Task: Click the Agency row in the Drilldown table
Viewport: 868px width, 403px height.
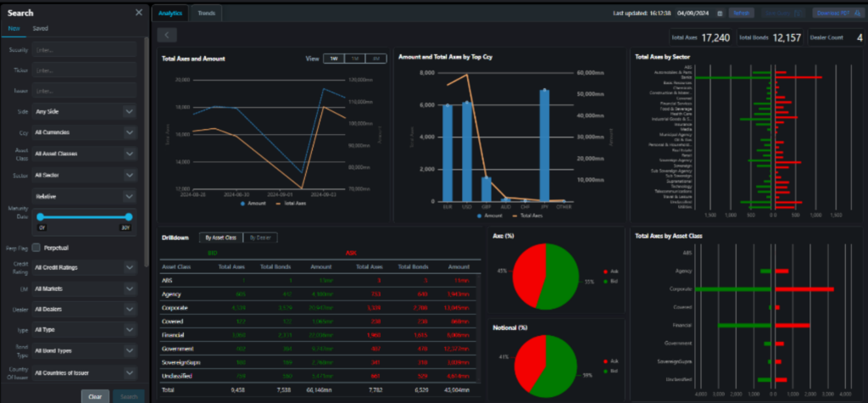Action: (320, 294)
